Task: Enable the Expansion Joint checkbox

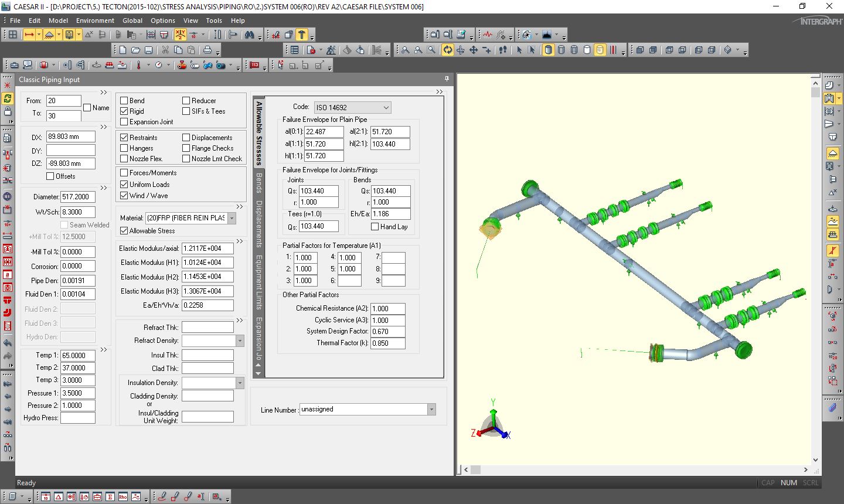Action: tap(124, 121)
